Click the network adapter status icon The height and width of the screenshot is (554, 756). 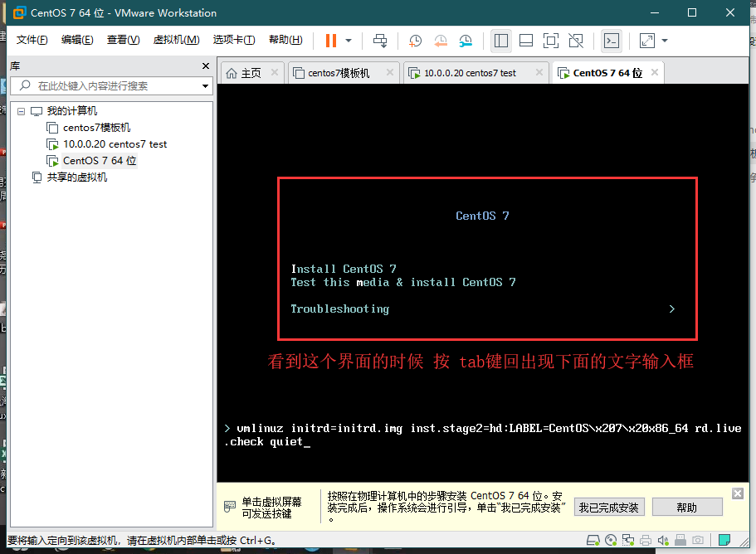click(628, 541)
